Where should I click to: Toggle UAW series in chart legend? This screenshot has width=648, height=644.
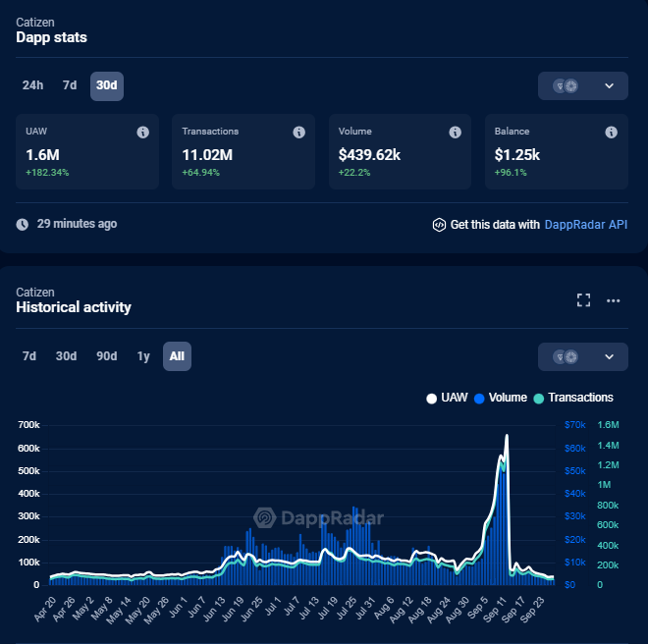click(447, 398)
